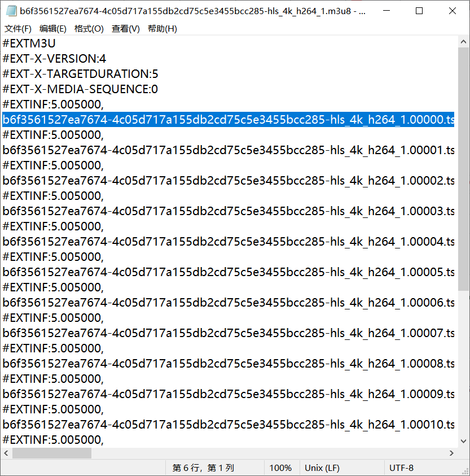This screenshot has height=476, width=470.
Task: Click the vertical scrollbar up arrow
Action: pos(463,42)
